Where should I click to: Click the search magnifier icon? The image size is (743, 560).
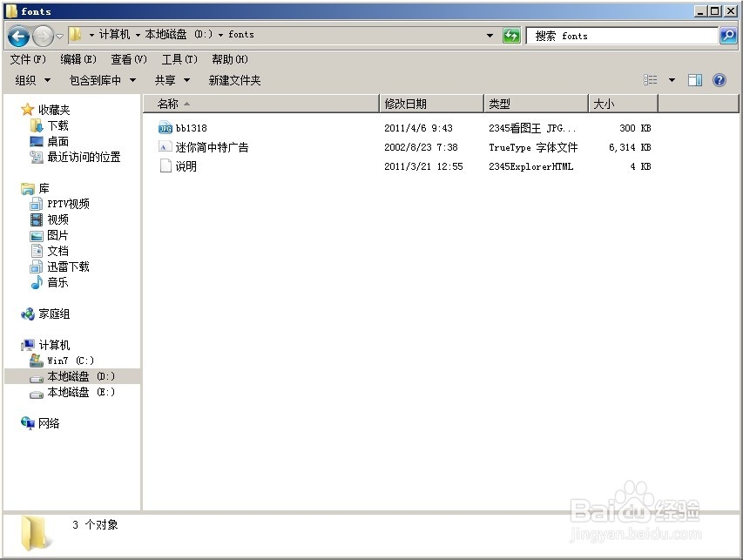[x=726, y=36]
